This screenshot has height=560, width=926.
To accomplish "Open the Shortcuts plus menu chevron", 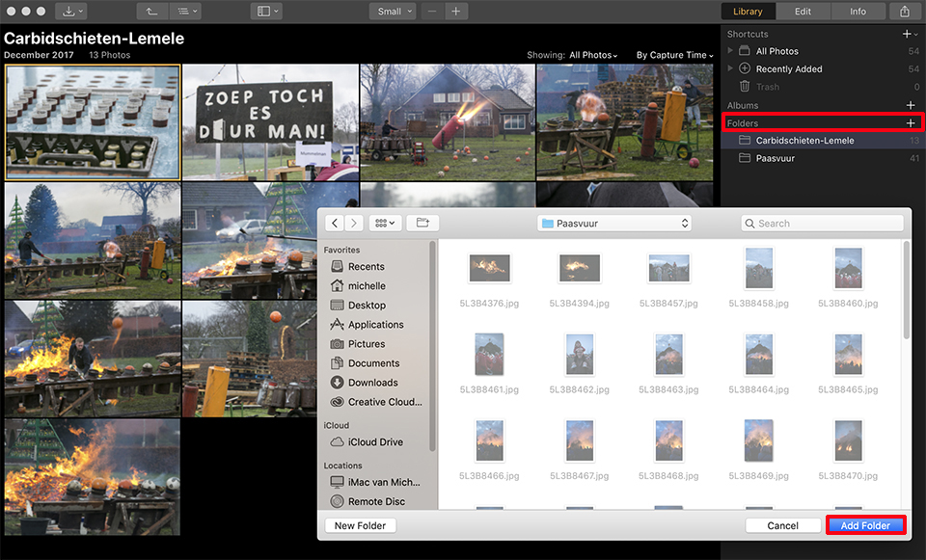I will click(x=916, y=35).
